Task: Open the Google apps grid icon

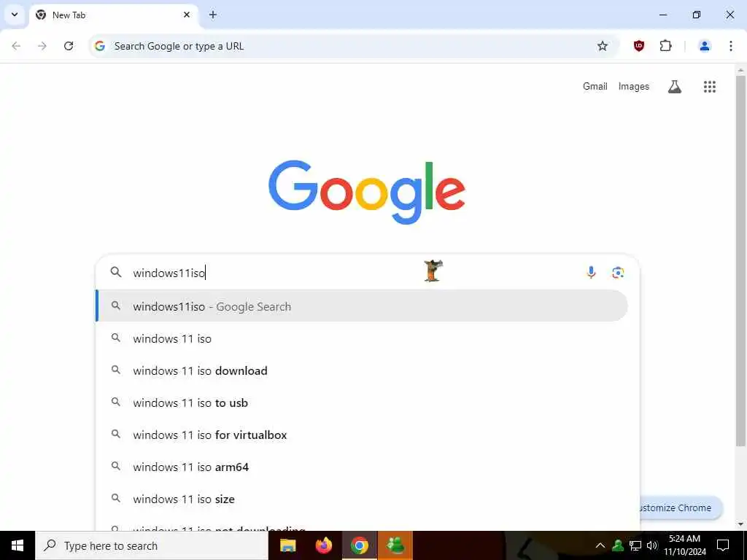Action: click(709, 87)
